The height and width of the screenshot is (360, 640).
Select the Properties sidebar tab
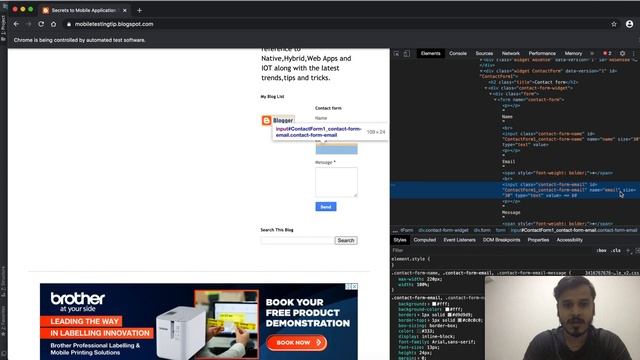point(538,240)
